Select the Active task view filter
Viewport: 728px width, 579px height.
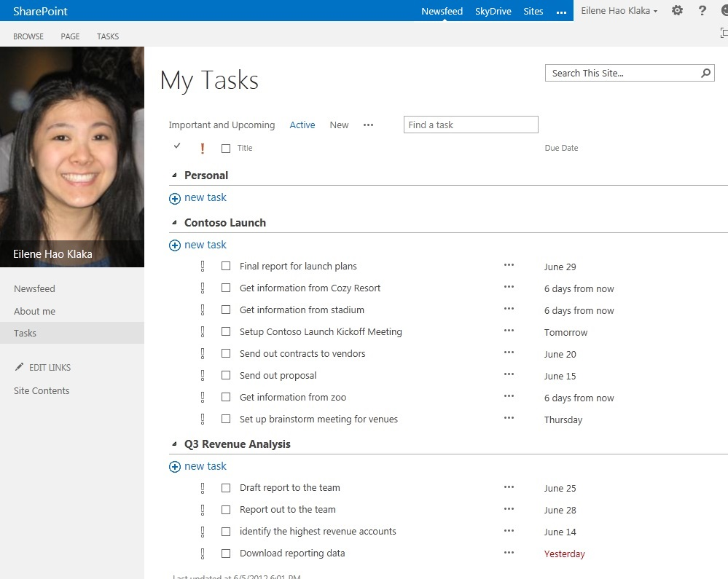(x=302, y=125)
